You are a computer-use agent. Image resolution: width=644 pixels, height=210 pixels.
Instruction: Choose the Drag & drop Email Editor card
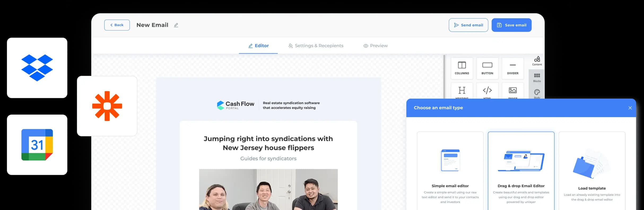(x=521, y=171)
